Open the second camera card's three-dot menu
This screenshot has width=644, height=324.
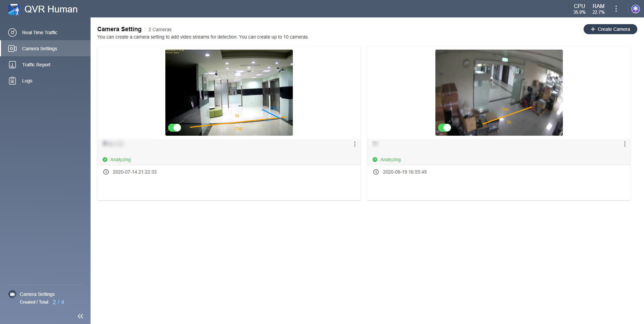point(625,144)
